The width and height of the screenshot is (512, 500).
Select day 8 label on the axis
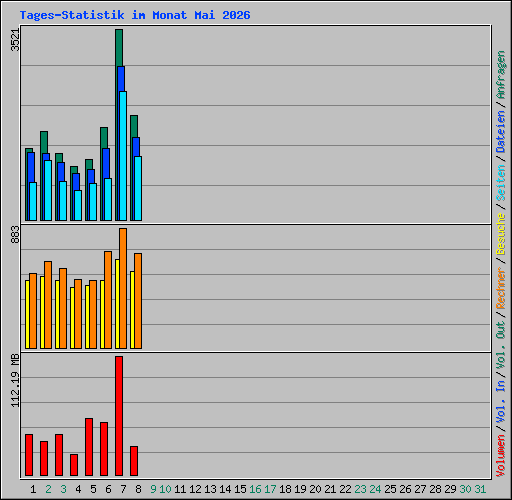(x=138, y=489)
